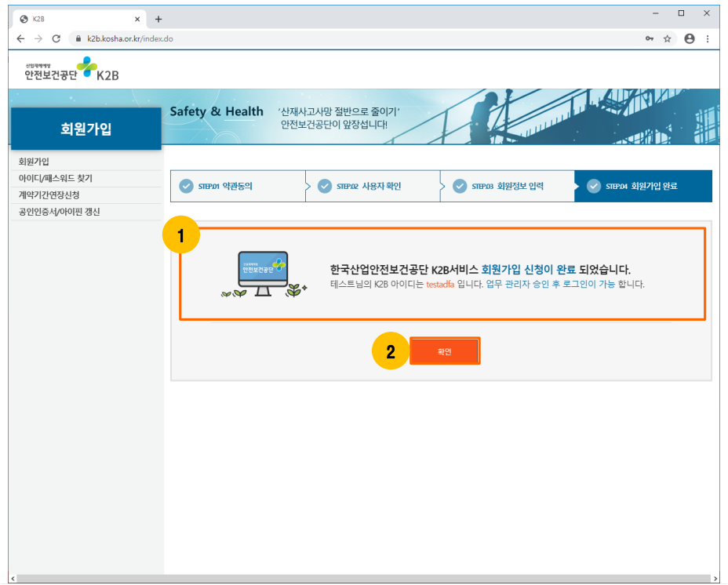Screen dimensions: 728x585
Task: Click the text 회원가입 신청이 완료
Action: point(529,269)
